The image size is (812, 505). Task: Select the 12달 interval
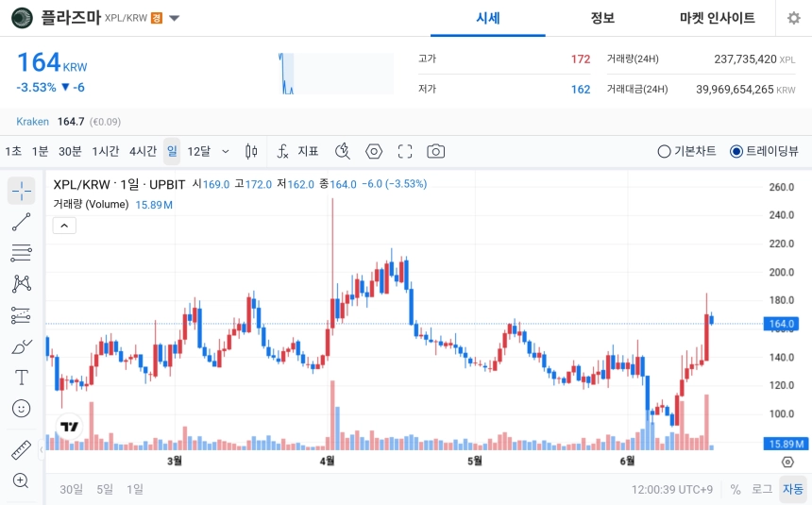(199, 151)
